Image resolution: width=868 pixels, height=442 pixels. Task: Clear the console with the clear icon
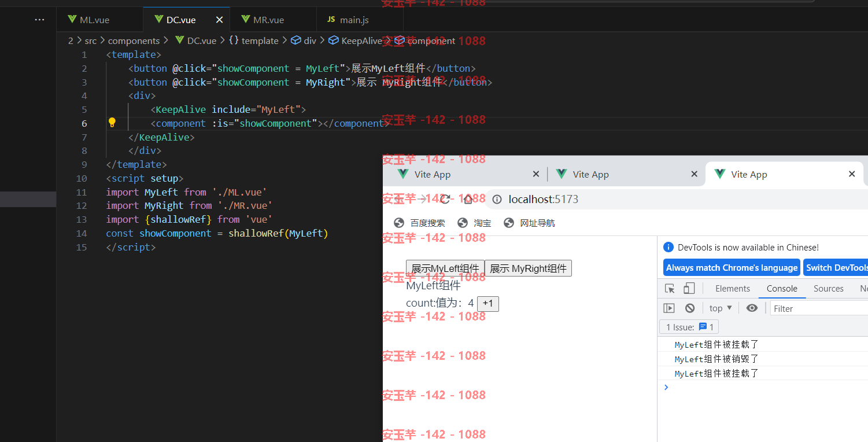(x=690, y=308)
